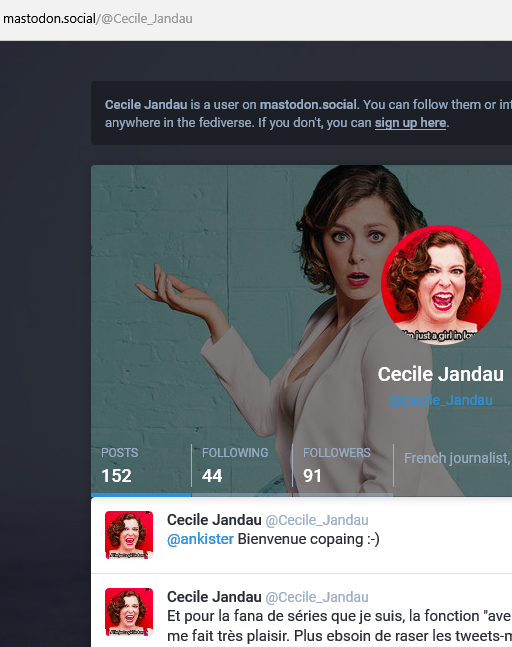Viewport: 512px width, 647px height.
Task: Click the 'French journalist' bio text
Action: tap(457, 458)
